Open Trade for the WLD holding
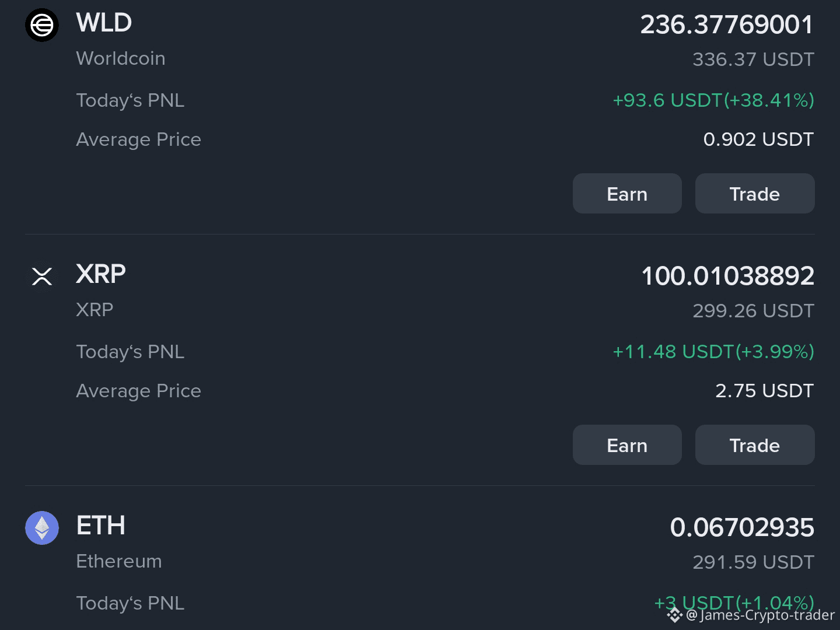This screenshot has height=630, width=840. pyautogui.click(x=755, y=193)
